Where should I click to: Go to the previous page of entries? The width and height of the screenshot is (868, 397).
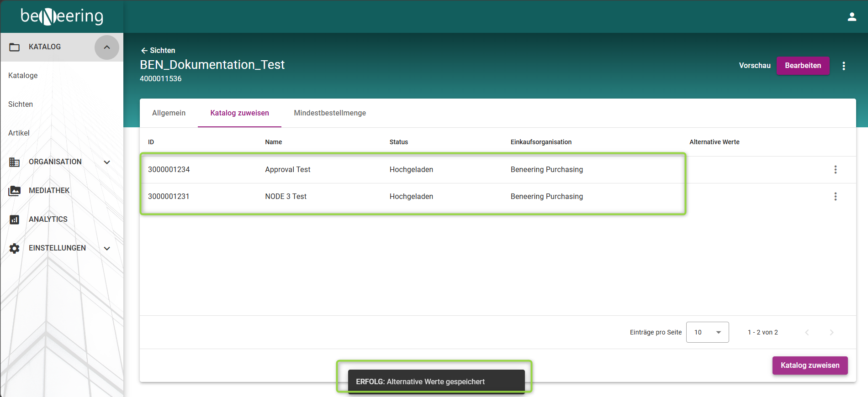[807, 332]
